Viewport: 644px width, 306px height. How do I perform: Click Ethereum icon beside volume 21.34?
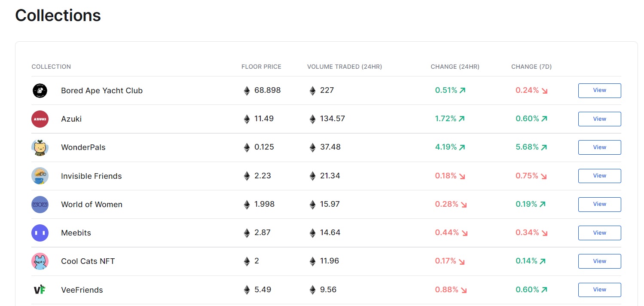coord(312,176)
